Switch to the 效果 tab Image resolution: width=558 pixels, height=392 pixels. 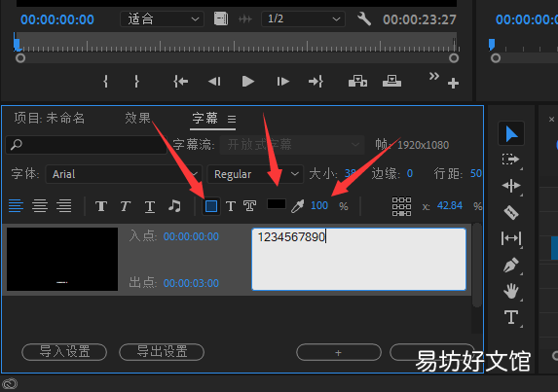pyautogui.click(x=137, y=118)
